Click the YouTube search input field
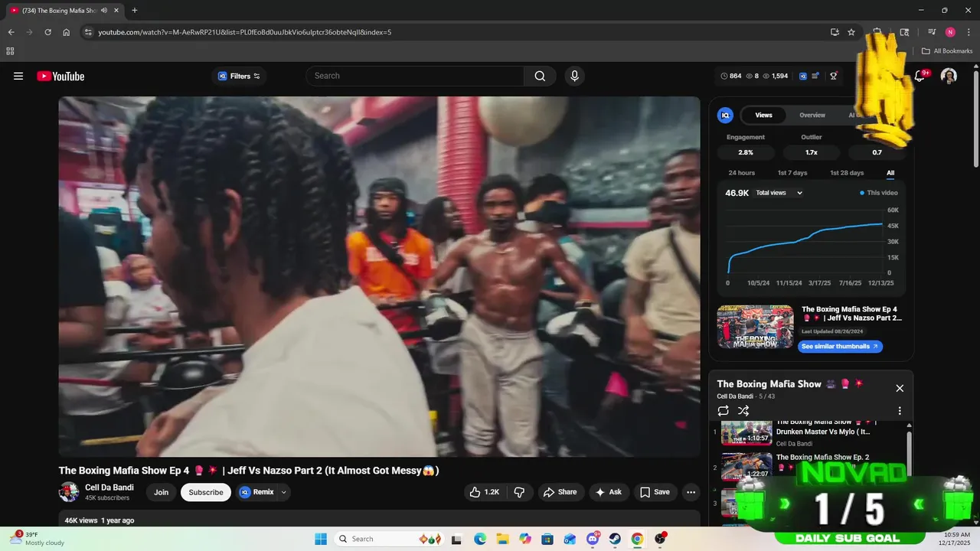This screenshot has height=551, width=980. pos(415,76)
